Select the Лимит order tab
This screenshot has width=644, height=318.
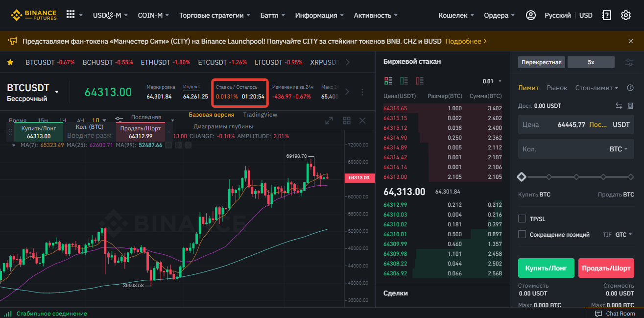tap(528, 88)
